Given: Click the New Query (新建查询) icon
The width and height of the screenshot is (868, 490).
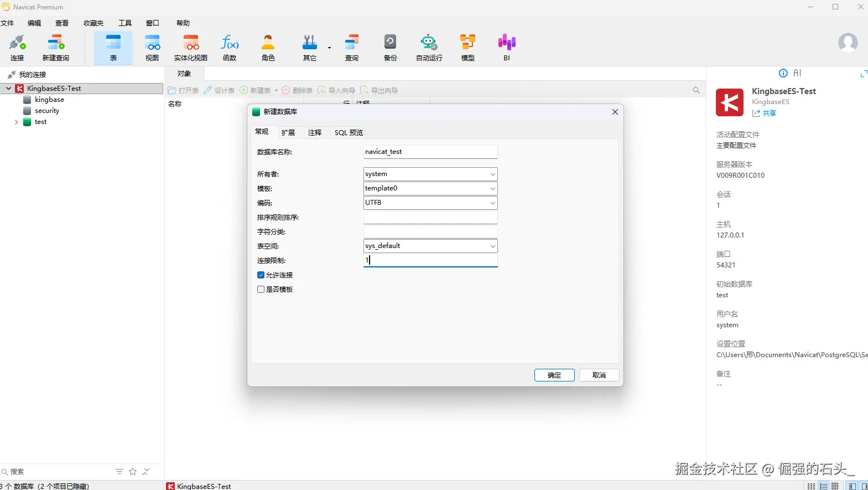Looking at the screenshot, I should tap(56, 48).
